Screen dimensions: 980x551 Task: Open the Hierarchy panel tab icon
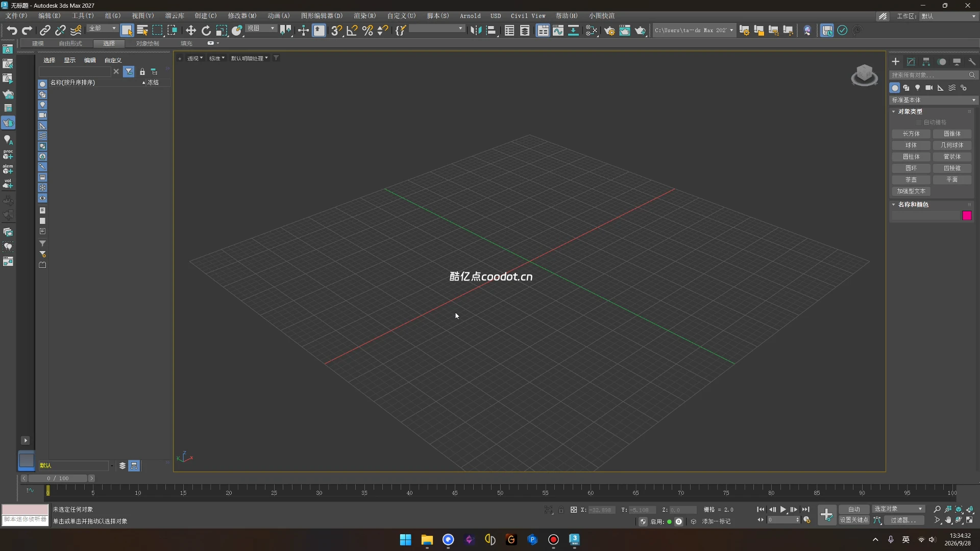pyautogui.click(x=926, y=62)
